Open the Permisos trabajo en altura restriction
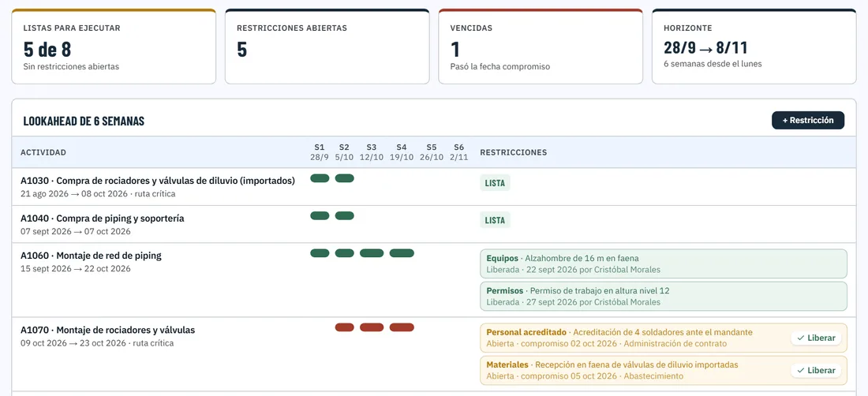 coord(663,297)
